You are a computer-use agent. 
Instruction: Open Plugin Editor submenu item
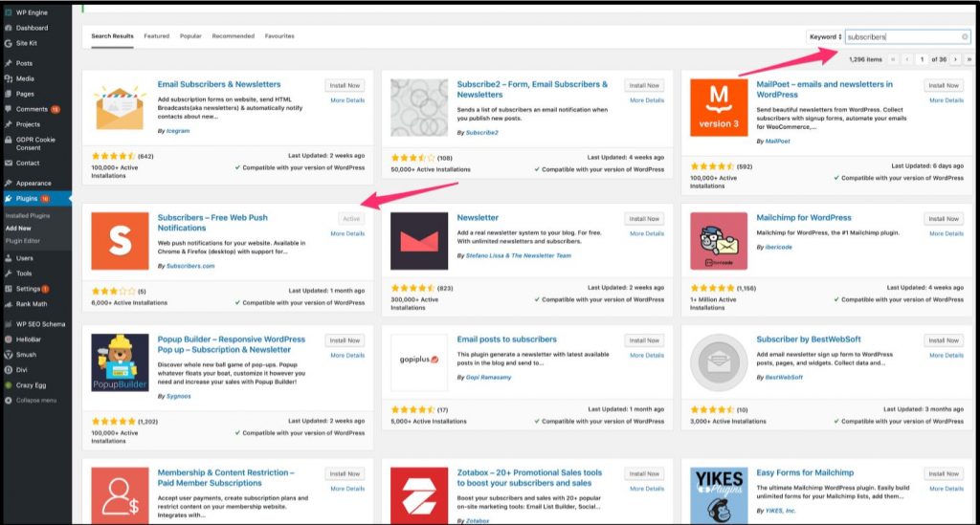23,241
